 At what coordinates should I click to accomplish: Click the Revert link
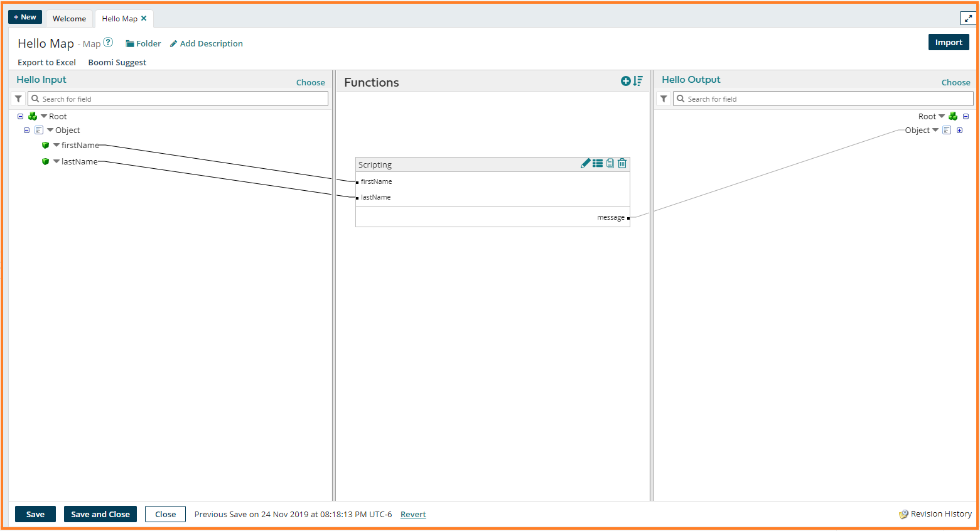click(413, 514)
